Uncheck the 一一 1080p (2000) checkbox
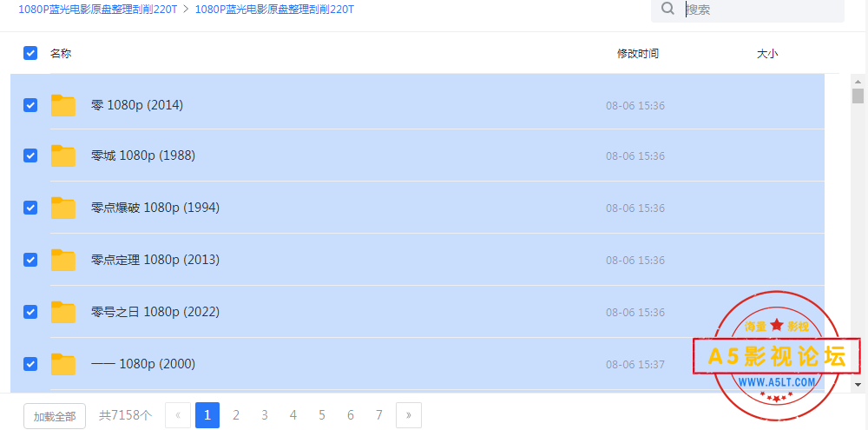The image size is (868, 430). click(30, 364)
